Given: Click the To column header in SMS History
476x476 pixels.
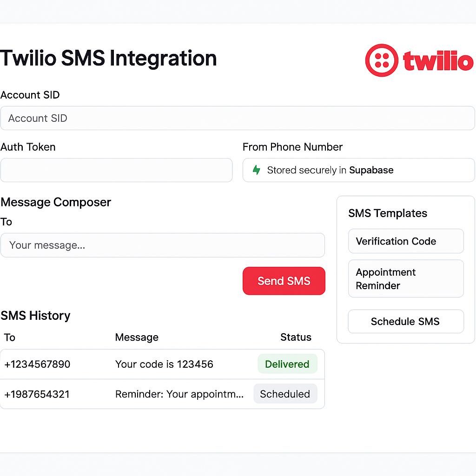Looking at the screenshot, I should coord(10,337).
